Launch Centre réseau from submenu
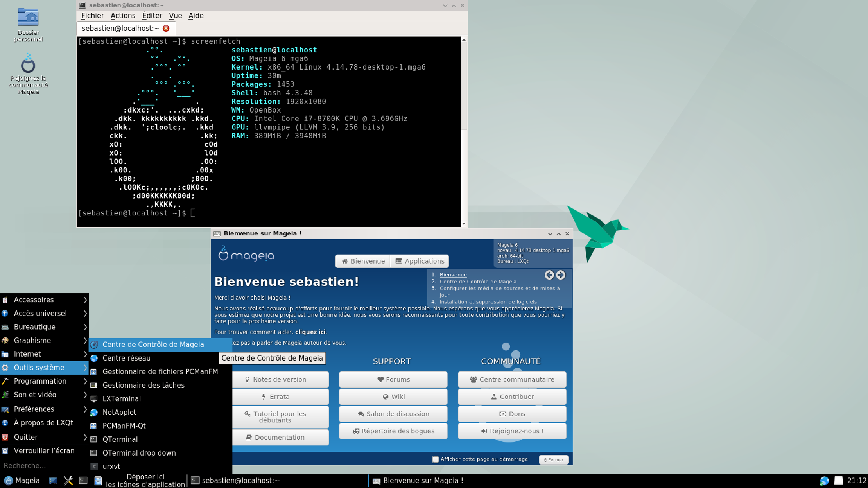The width and height of the screenshot is (868, 488). pyautogui.click(x=160, y=358)
